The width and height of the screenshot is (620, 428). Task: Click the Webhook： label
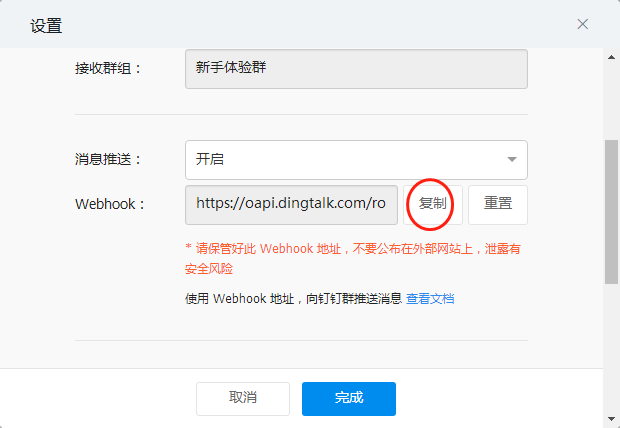tap(110, 205)
